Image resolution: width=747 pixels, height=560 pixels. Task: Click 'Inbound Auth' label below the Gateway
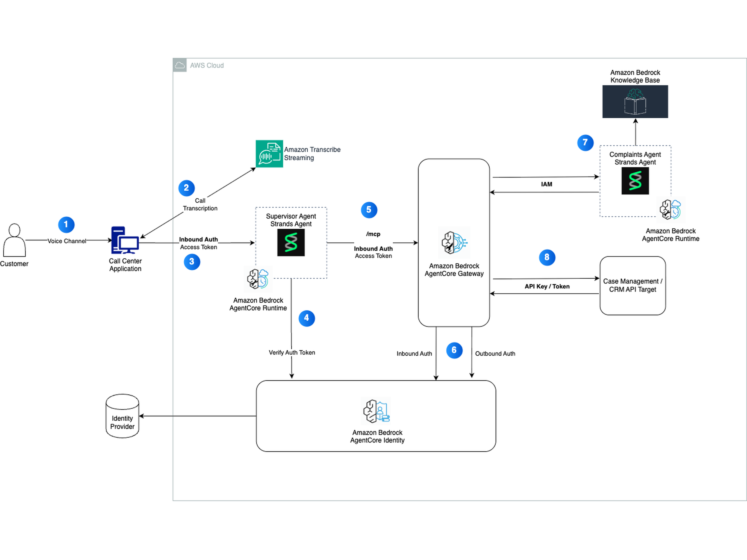(x=414, y=353)
